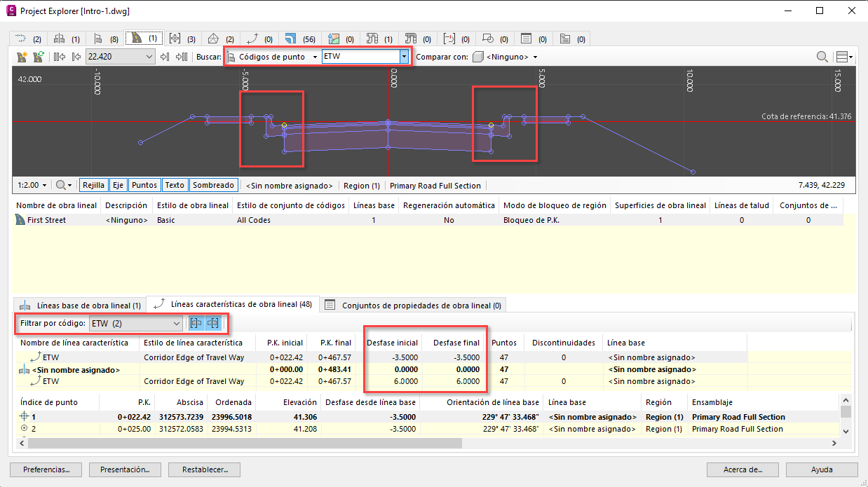Image resolution: width=868 pixels, height=487 pixels.
Task: Click the 'Estilo de obra lineal' column header
Action: [194, 205]
